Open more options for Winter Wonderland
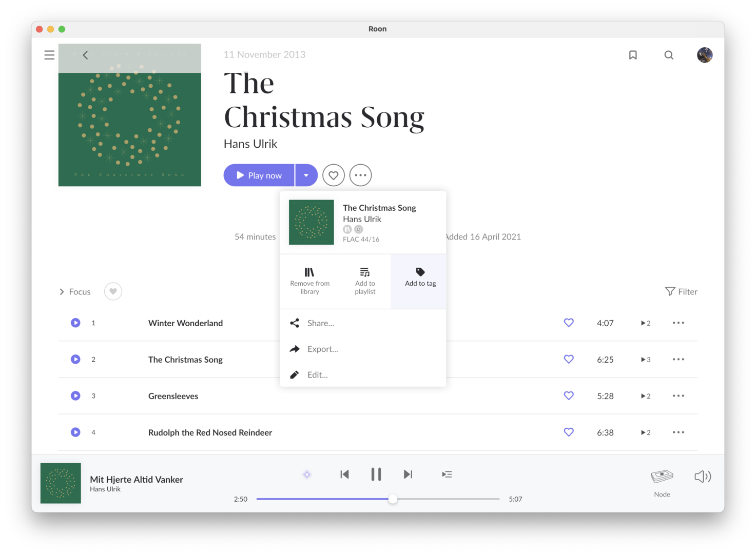 679,323
